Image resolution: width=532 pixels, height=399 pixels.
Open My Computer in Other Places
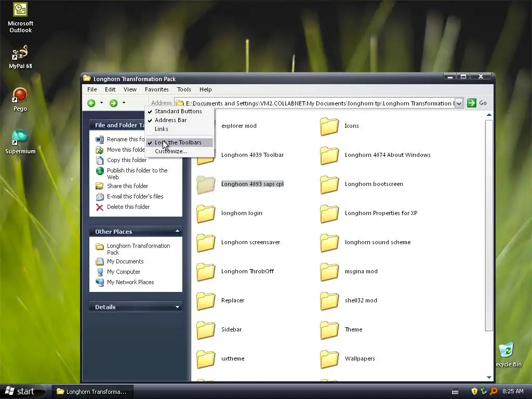coord(118,272)
